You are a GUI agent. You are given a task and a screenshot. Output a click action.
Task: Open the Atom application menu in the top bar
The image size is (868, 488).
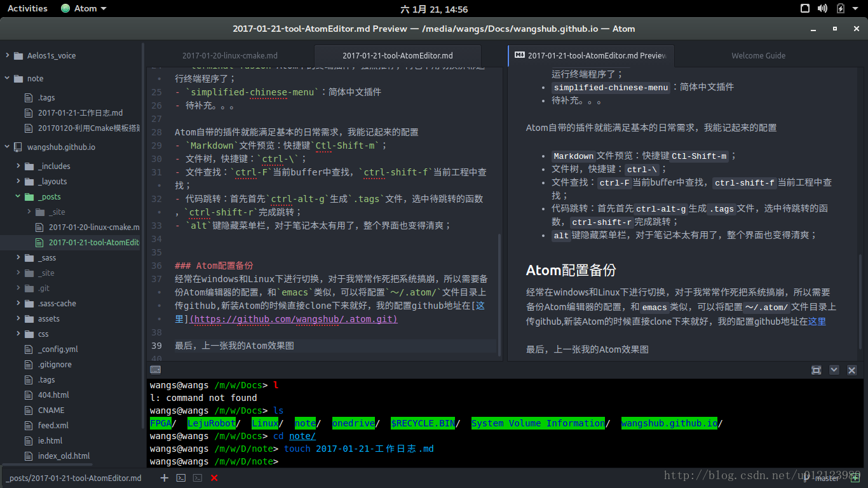(83, 9)
